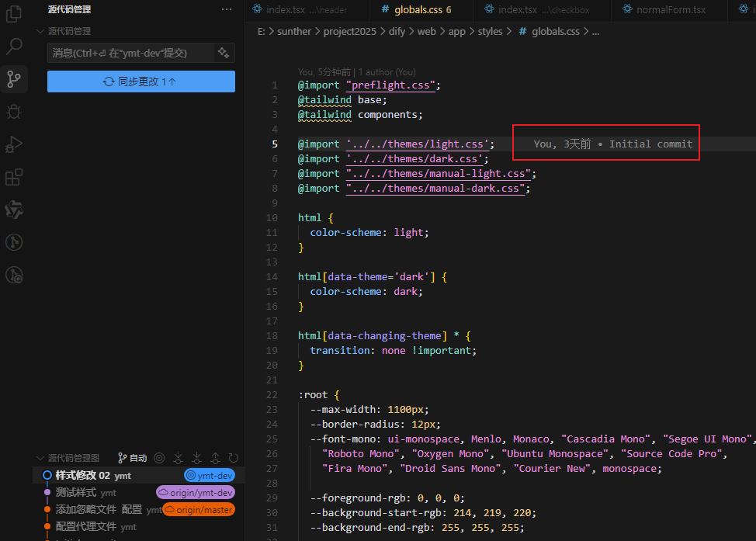756x541 pixels.
Task: Collapse the 源代码管理图 panel
Action: pyautogui.click(x=40, y=457)
